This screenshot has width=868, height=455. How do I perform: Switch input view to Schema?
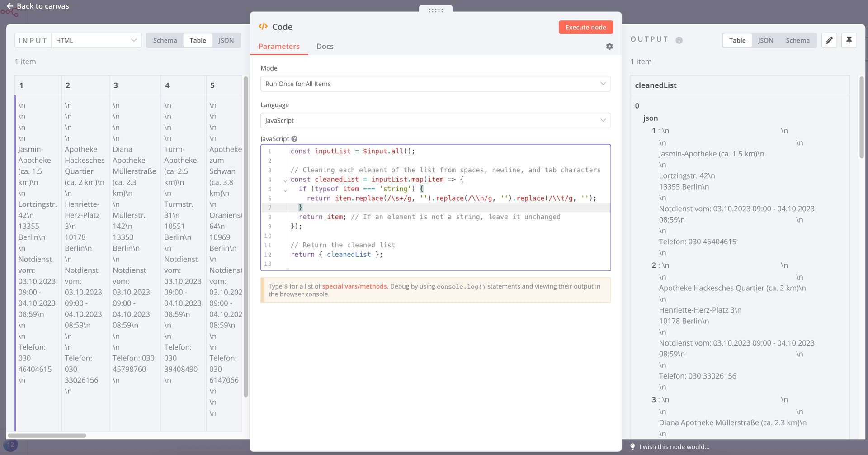pos(165,40)
